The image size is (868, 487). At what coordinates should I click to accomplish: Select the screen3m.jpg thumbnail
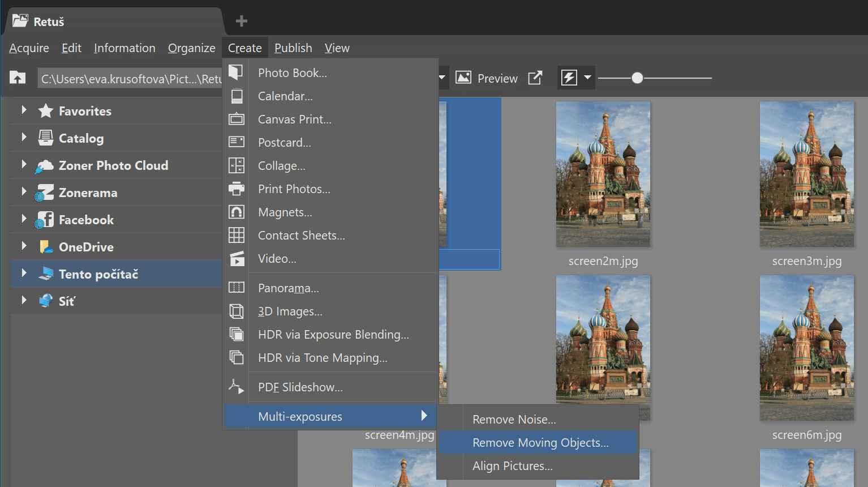click(x=807, y=174)
